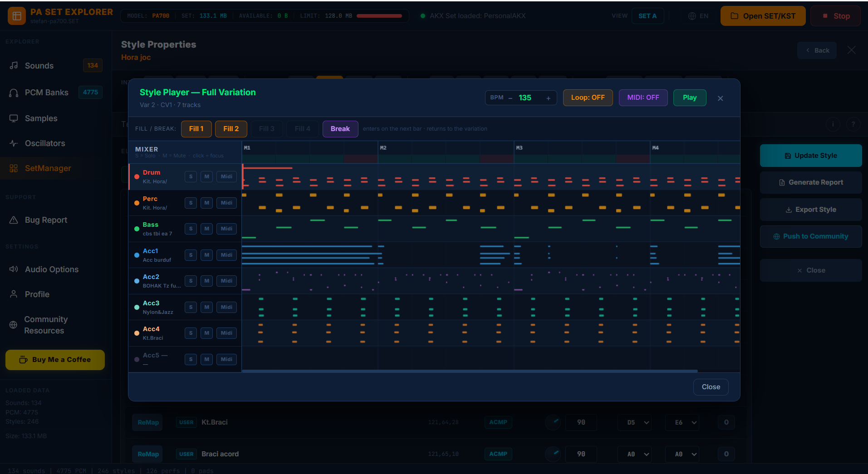Viewport: 868px width, 474px height.
Task: Switch view using SET A button
Action: tap(647, 16)
